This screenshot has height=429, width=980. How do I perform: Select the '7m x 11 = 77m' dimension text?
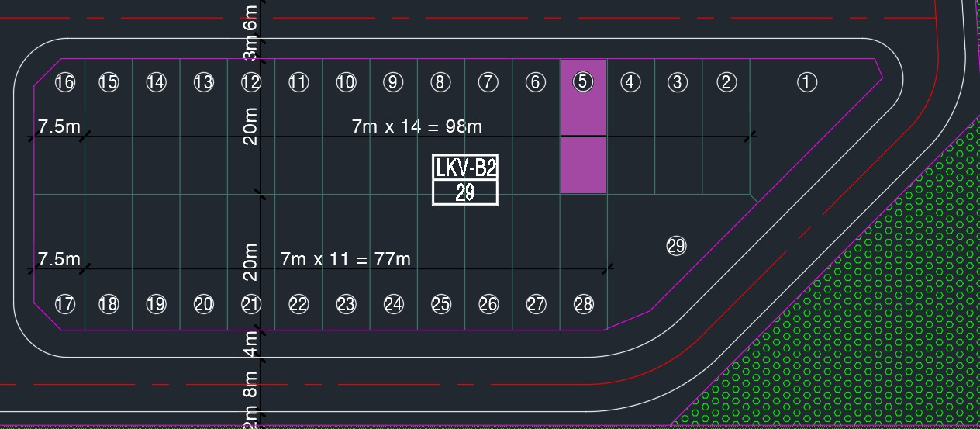[346, 258]
